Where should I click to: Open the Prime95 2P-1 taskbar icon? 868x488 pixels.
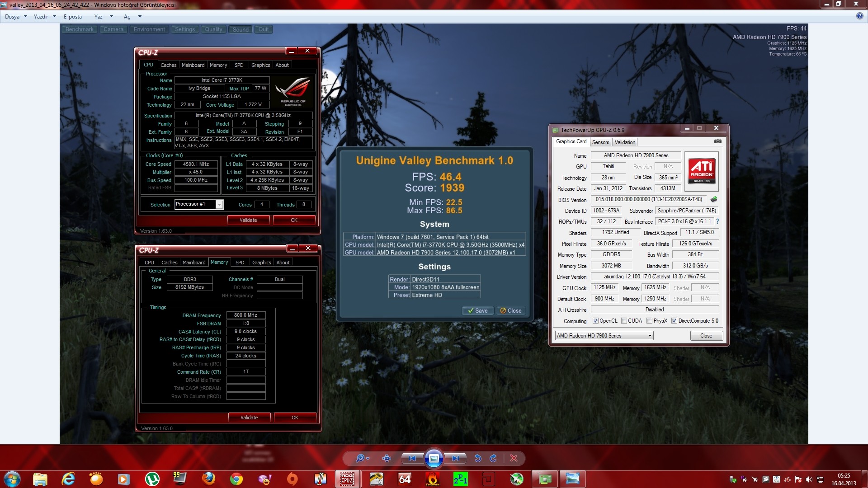[x=461, y=479]
